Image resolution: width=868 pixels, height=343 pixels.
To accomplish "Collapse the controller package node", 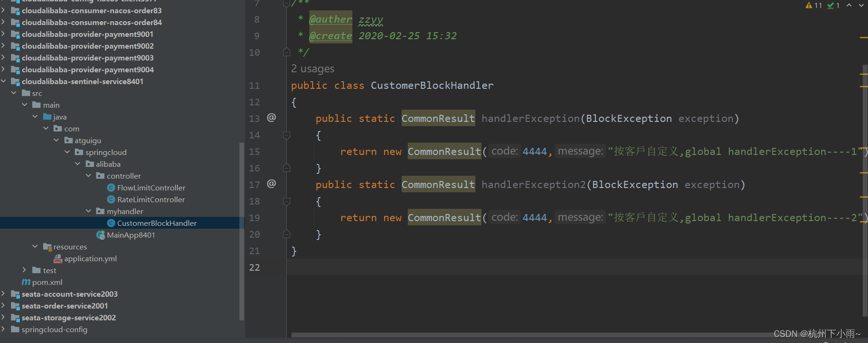I will pos(88,176).
